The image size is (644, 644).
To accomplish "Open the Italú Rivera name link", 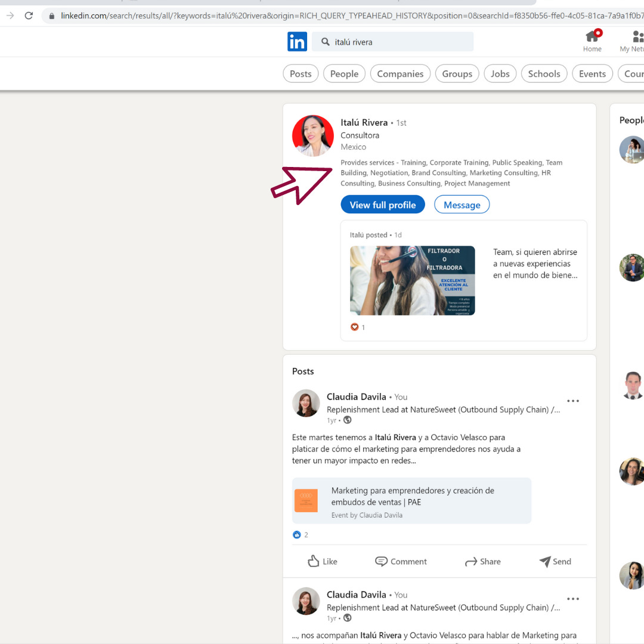I will pos(364,122).
